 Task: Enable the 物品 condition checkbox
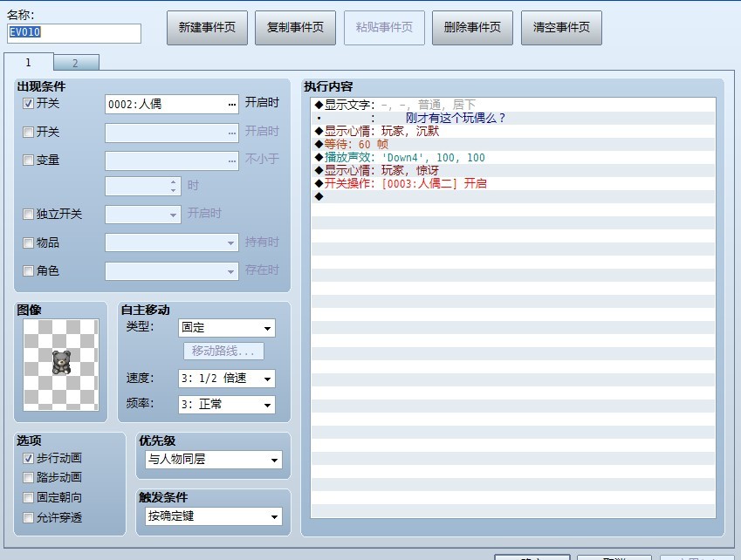click(x=28, y=242)
